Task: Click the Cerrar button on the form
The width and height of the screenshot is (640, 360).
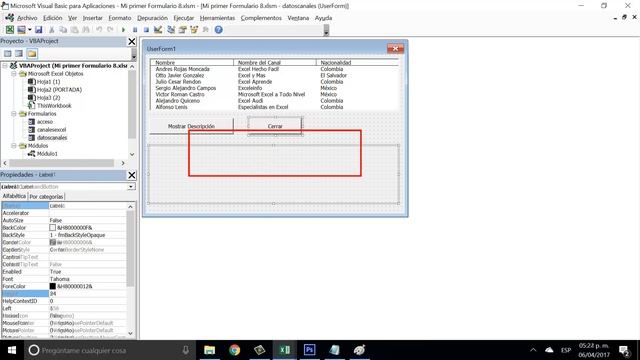Action: [x=275, y=126]
